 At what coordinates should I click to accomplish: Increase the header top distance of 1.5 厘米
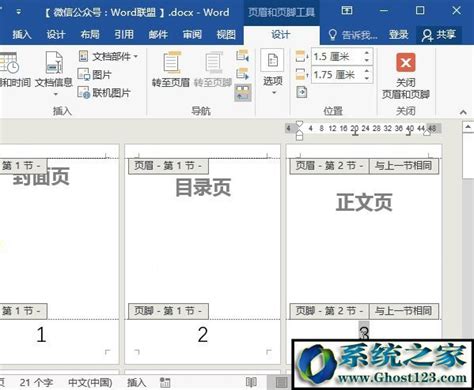367,53
